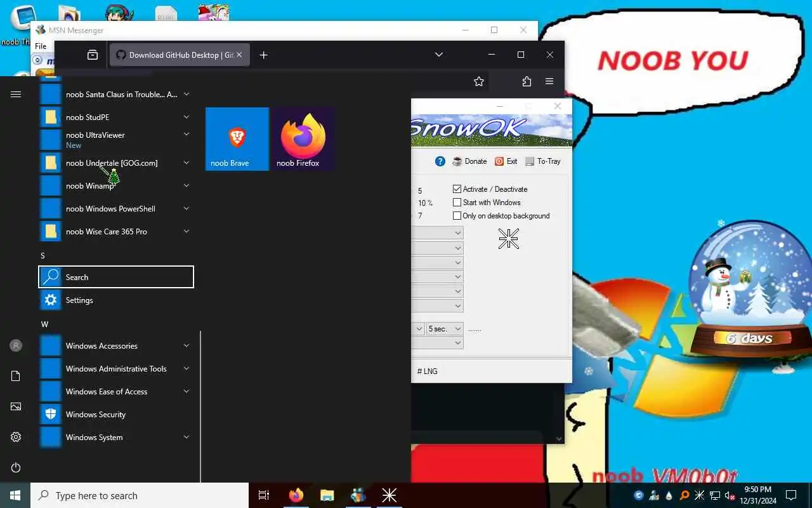
Task: Launch the noob Firefox tile
Action: pos(303,138)
